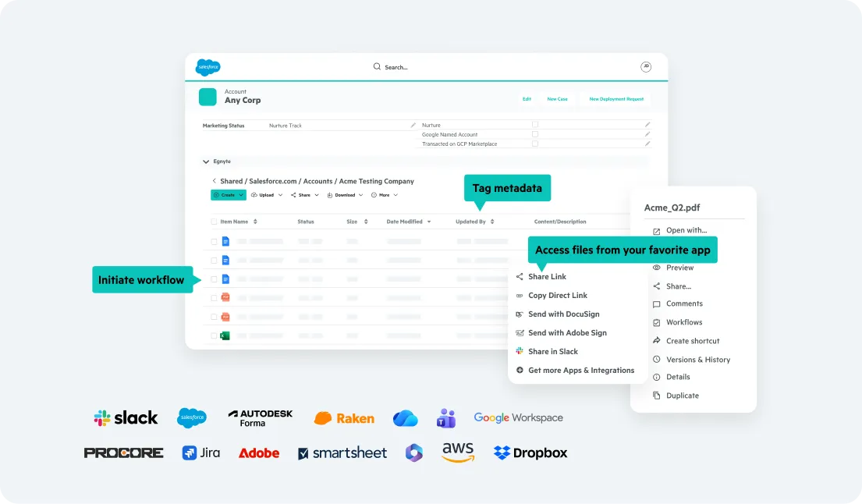Image resolution: width=862 pixels, height=504 pixels.
Task: Click the AWS logo
Action: 458,453
